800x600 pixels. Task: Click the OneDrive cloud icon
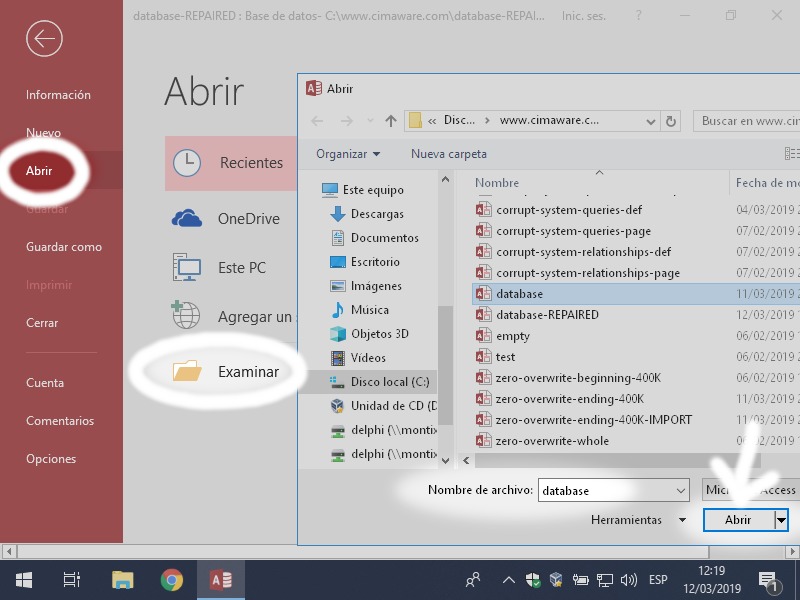click(187, 218)
